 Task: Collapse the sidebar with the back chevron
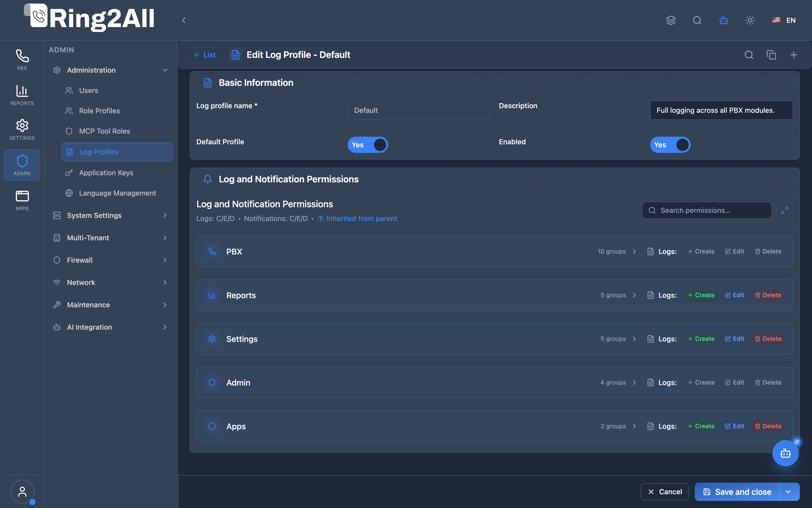pos(183,21)
